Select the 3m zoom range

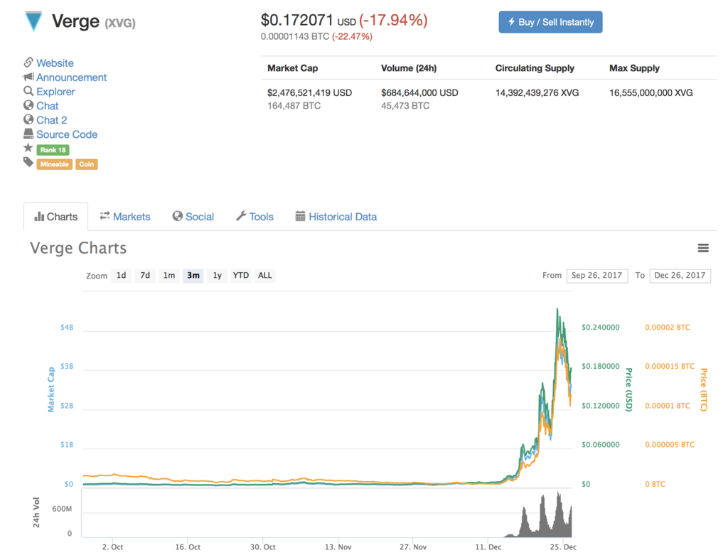coord(193,276)
